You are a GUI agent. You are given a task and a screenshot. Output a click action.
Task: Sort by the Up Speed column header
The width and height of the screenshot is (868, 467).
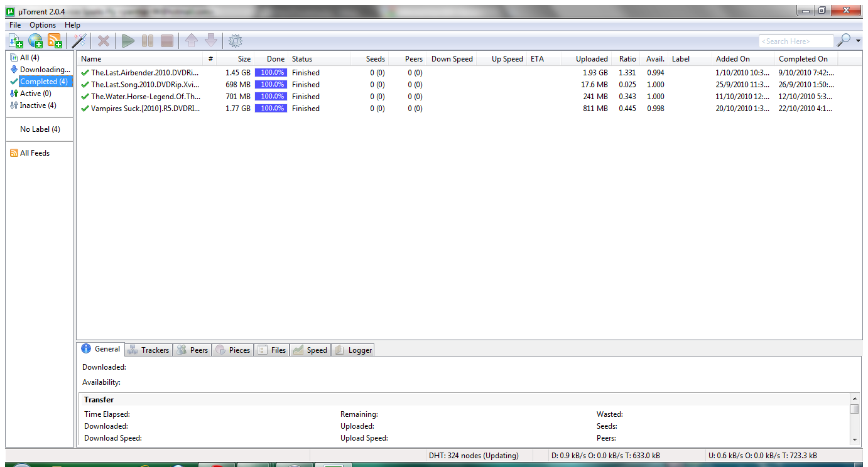coord(502,59)
